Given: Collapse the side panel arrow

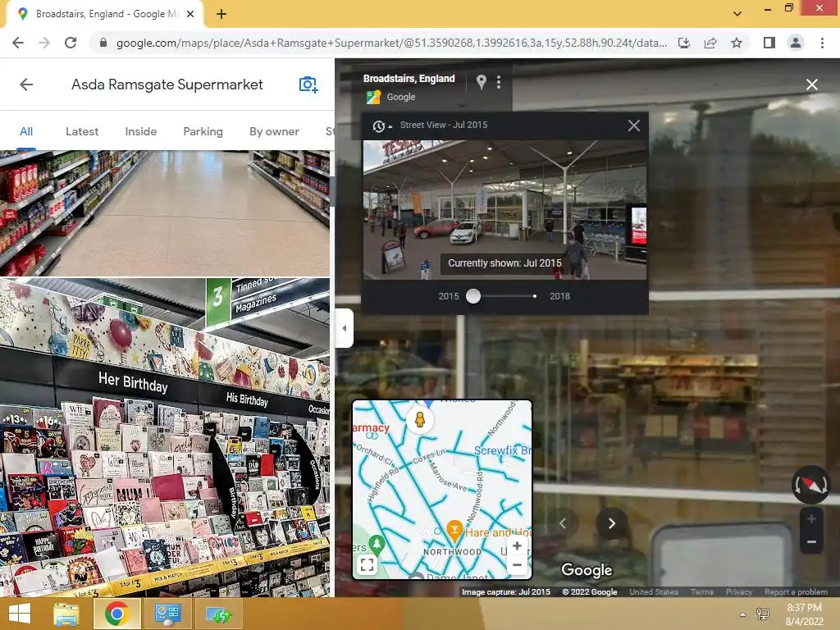Looking at the screenshot, I should [345, 328].
